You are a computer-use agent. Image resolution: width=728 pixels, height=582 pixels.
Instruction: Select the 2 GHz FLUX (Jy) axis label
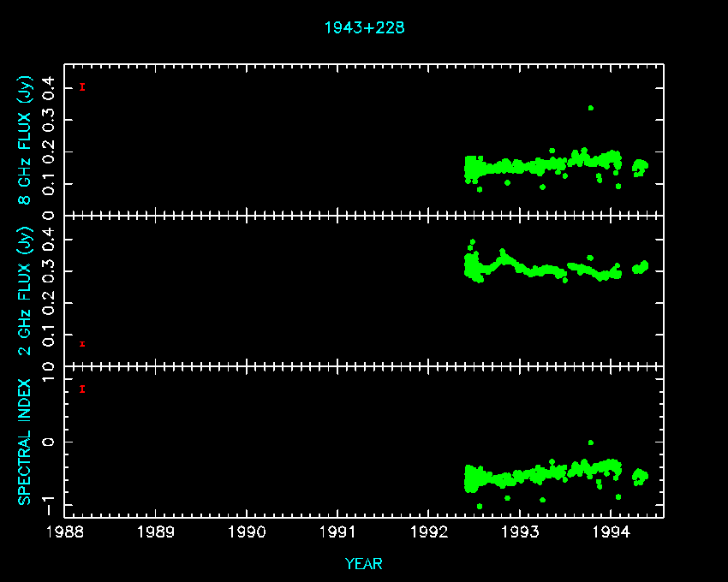click(x=27, y=290)
